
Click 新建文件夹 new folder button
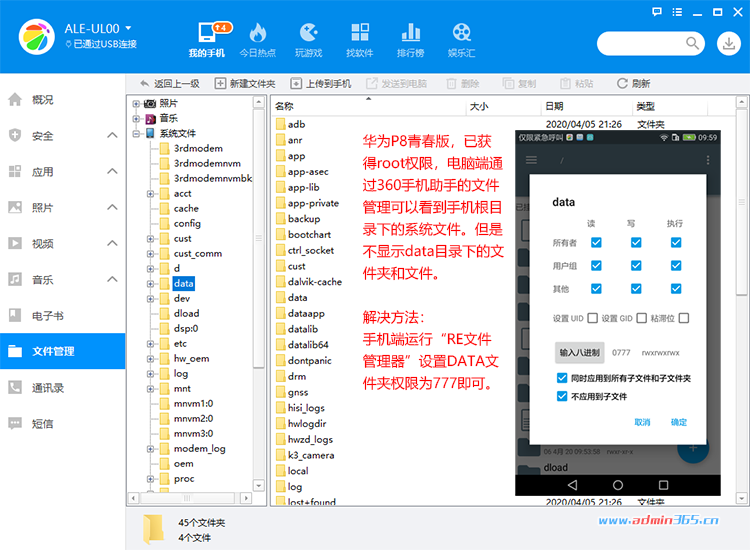pos(245,84)
